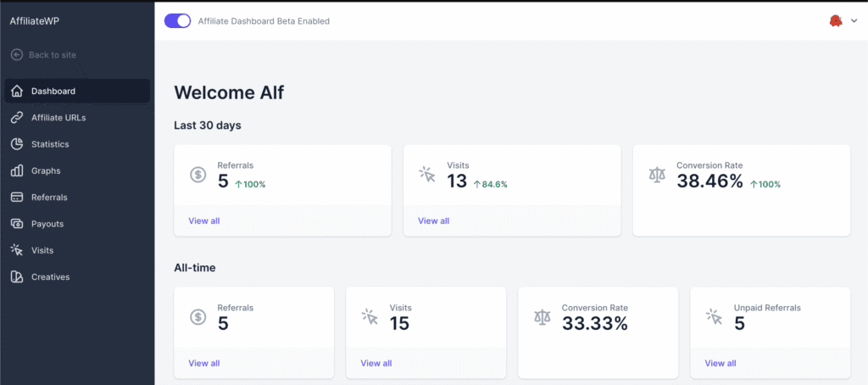Click the Payouts wallet icon

tap(16, 224)
